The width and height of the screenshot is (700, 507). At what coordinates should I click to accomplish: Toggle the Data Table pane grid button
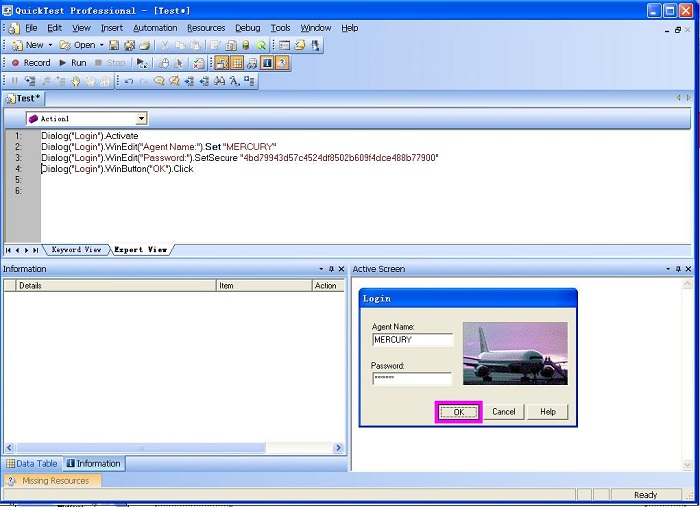(237, 63)
